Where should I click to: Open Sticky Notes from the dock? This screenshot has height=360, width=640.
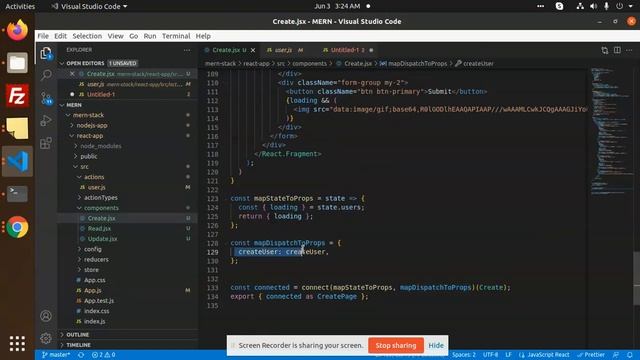coord(17,128)
